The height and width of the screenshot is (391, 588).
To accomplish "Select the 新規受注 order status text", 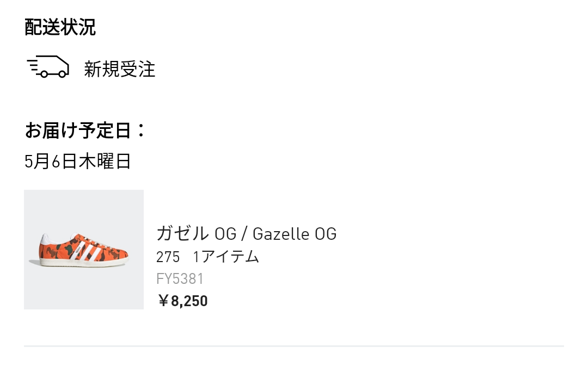I will [x=120, y=70].
